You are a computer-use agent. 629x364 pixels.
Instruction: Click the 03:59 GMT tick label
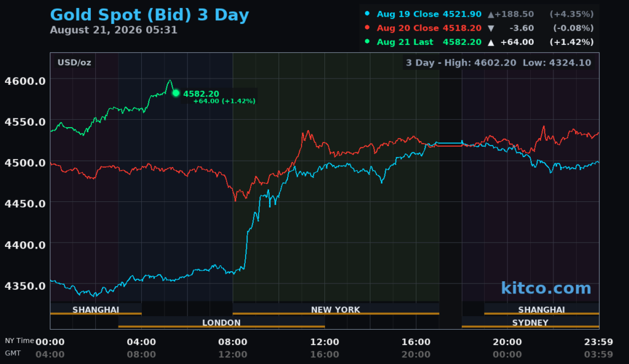tap(598, 354)
